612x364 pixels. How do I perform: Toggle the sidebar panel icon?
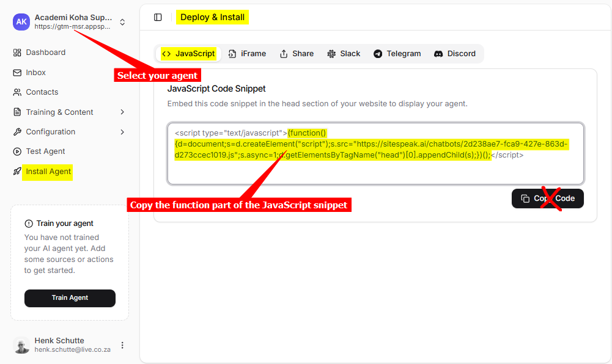158,17
